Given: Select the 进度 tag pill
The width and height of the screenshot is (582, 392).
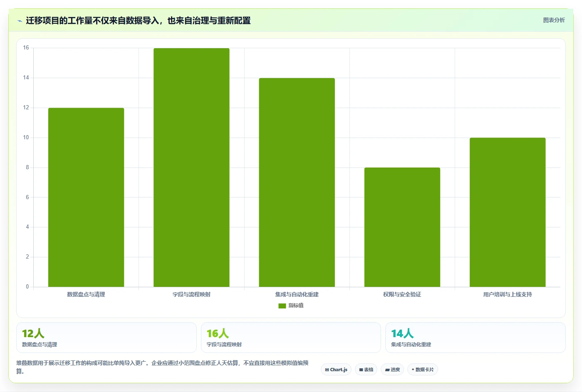Looking at the screenshot, I should pyautogui.click(x=392, y=370).
